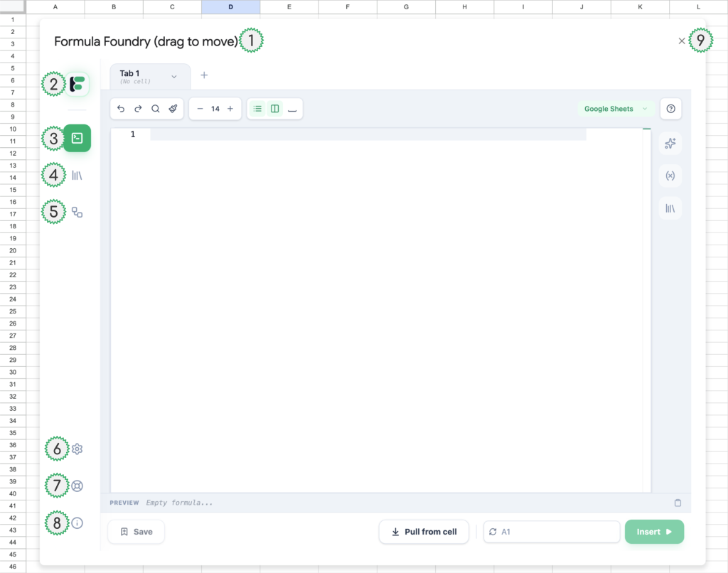Click the redo arrow in the editor toolbar
Screen dimensions: 728x573
pyautogui.click(x=138, y=109)
